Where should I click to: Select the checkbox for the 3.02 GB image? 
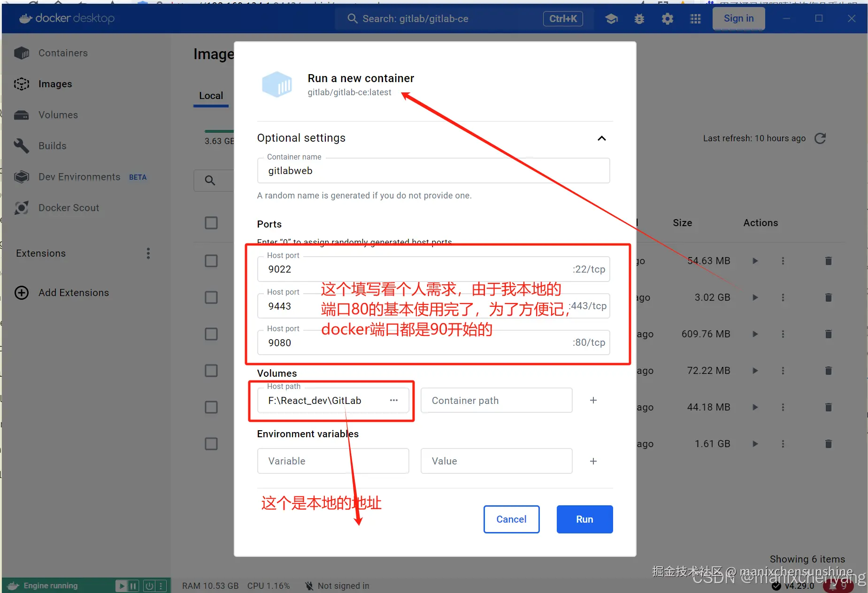coord(211,297)
